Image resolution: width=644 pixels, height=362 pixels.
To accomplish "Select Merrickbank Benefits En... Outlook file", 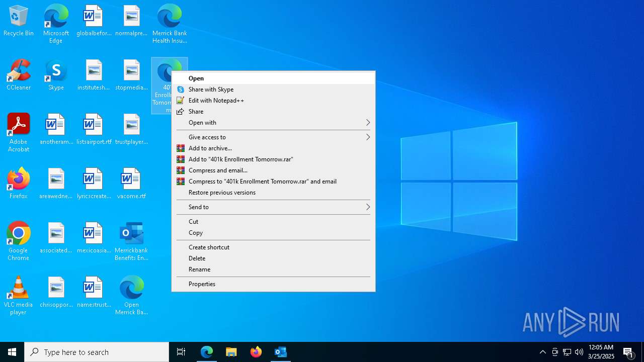I will (x=131, y=241).
